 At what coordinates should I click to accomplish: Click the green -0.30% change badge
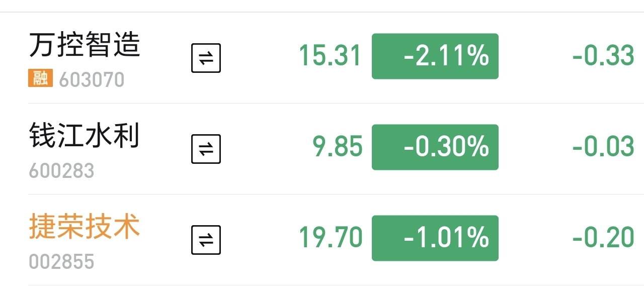435,147
